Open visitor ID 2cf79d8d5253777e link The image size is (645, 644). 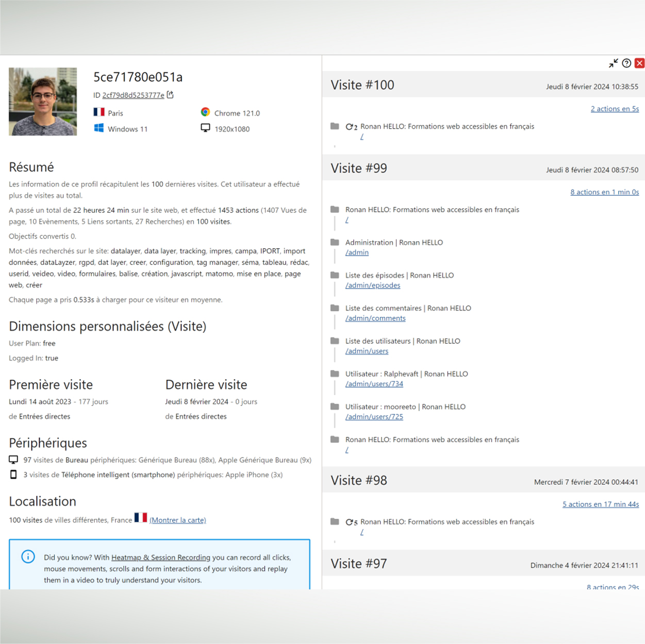[133, 95]
